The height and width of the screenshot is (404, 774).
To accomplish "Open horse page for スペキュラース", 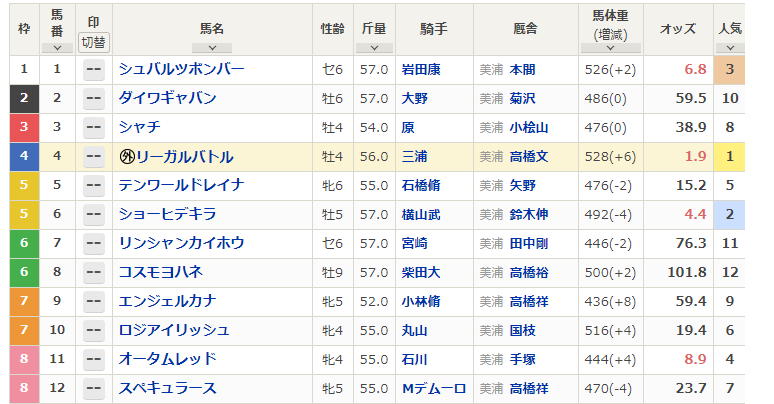I will (x=167, y=388).
